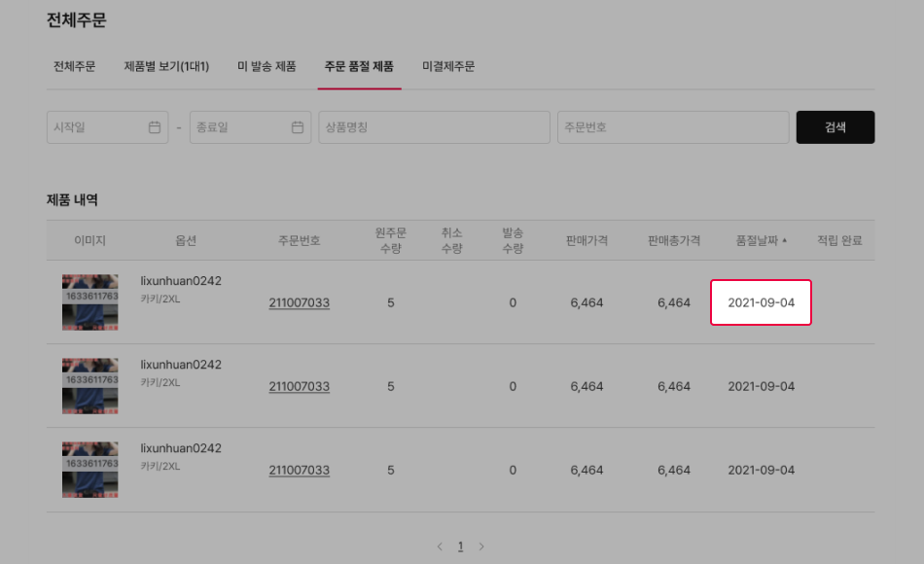Screen dimensions: 924x564
Task: Click lixunhuan0242 option in first row
Action: [181, 281]
